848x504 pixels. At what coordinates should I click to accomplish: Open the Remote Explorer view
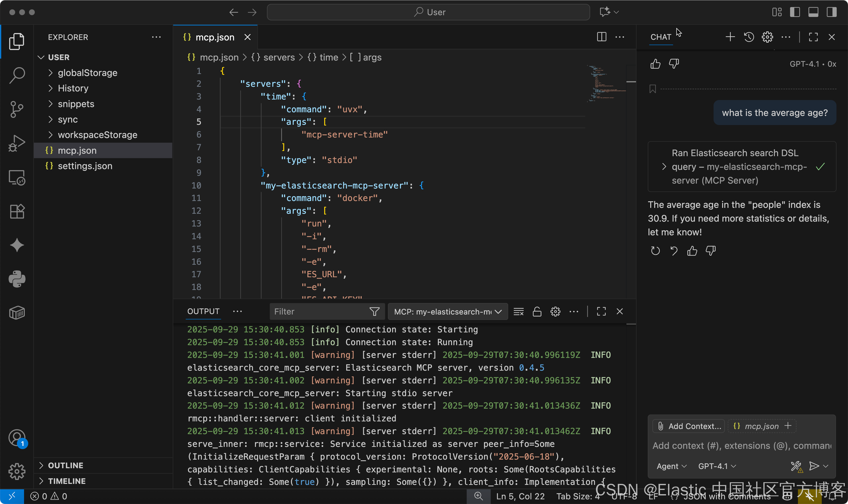click(x=17, y=177)
